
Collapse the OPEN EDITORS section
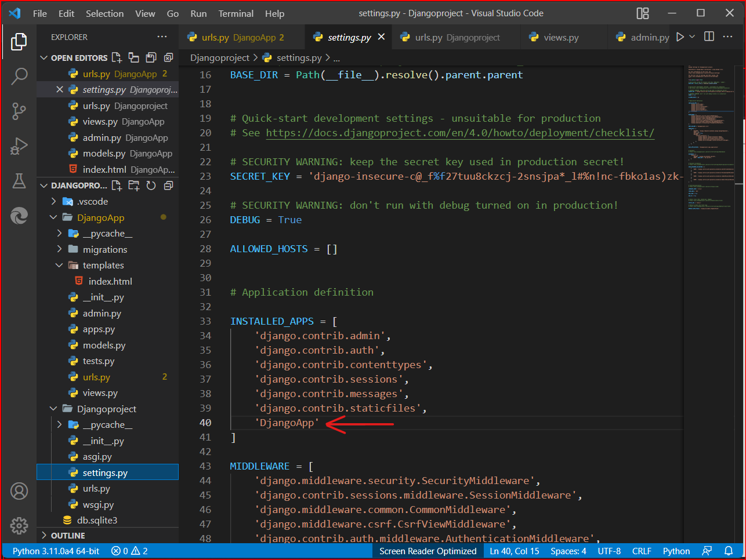44,57
